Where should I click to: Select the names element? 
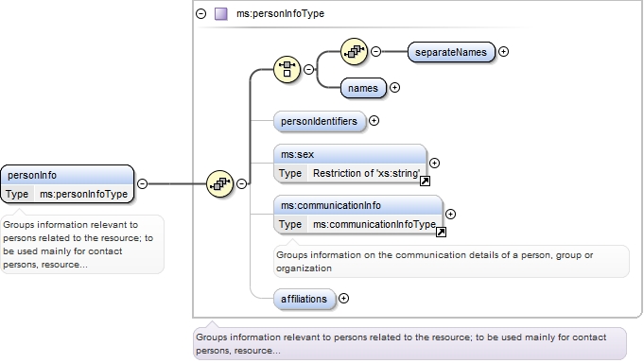[363, 88]
